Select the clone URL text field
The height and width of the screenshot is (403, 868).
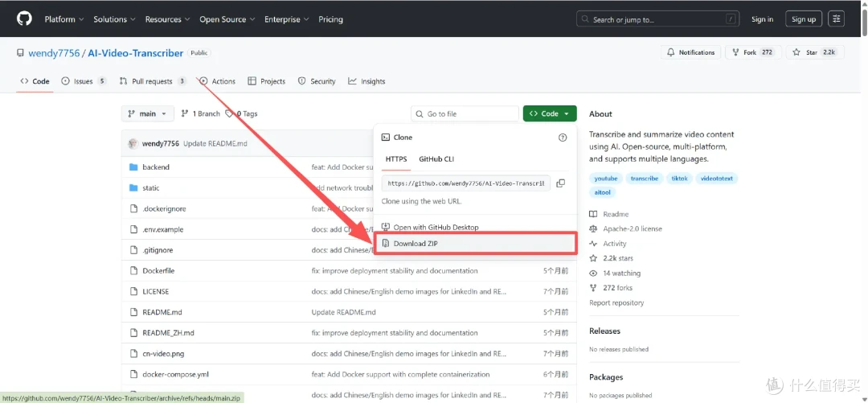pyautogui.click(x=465, y=183)
